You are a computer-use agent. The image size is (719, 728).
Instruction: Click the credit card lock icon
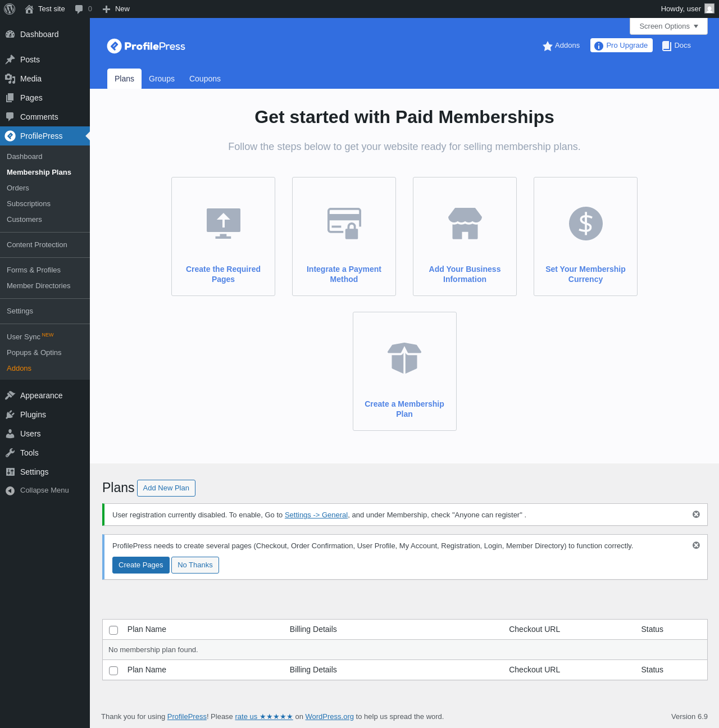click(344, 224)
